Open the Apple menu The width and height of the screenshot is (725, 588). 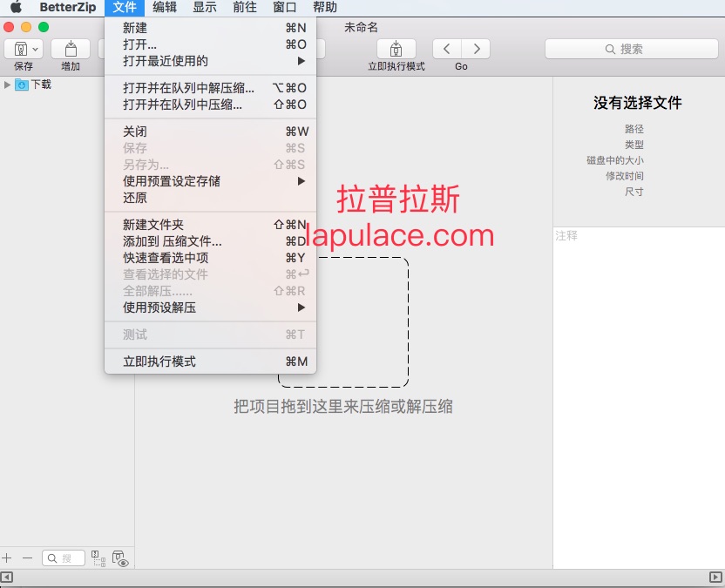[x=16, y=7]
